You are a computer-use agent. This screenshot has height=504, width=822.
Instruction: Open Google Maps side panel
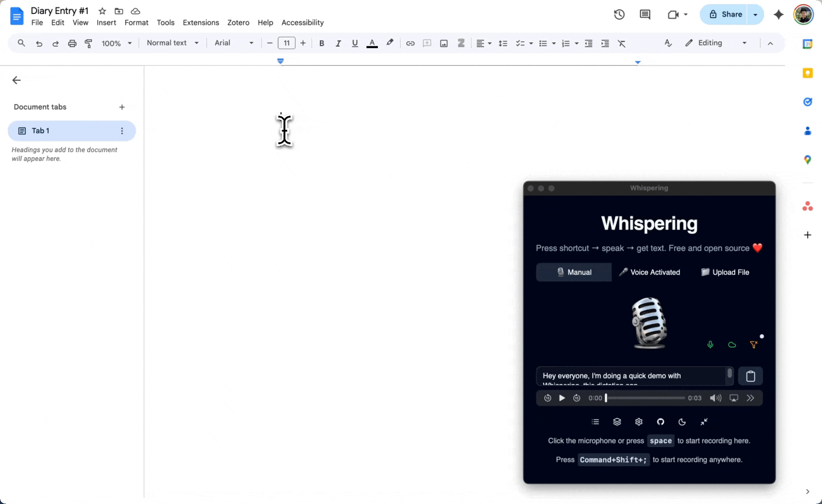(x=808, y=160)
